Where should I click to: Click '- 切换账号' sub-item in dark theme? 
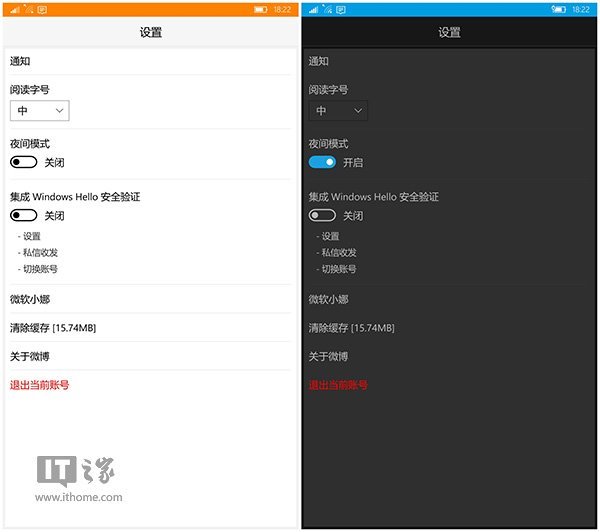click(336, 269)
